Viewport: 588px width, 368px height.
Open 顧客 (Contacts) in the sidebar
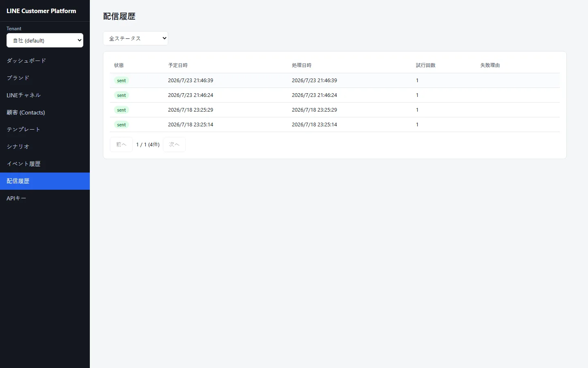pos(45,112)
